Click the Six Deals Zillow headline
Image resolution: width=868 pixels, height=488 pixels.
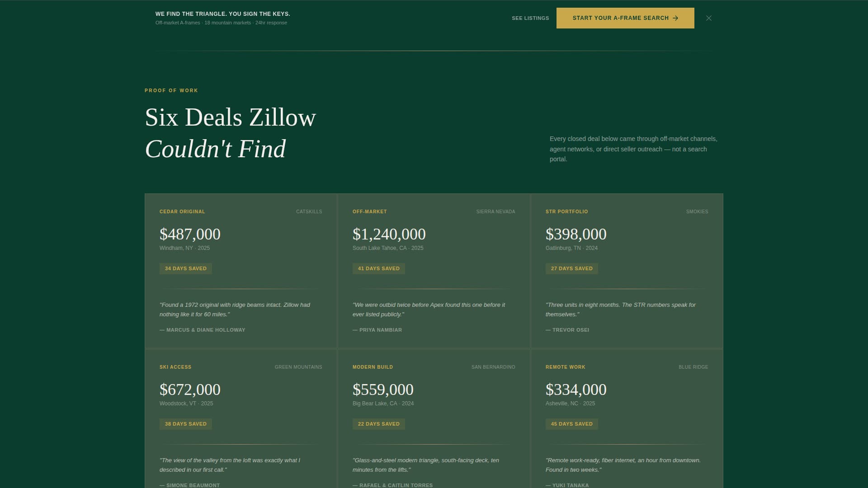231,117
